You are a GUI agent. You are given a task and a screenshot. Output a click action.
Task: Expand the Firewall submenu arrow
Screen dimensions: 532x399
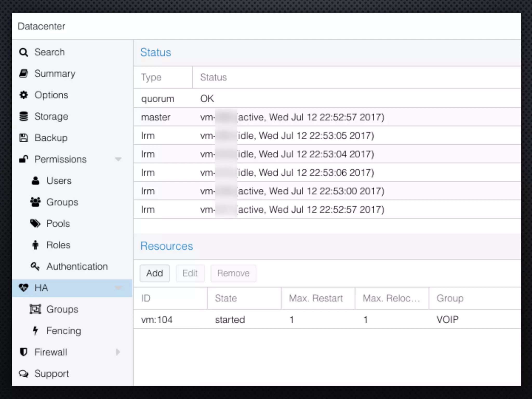(118, 352)
